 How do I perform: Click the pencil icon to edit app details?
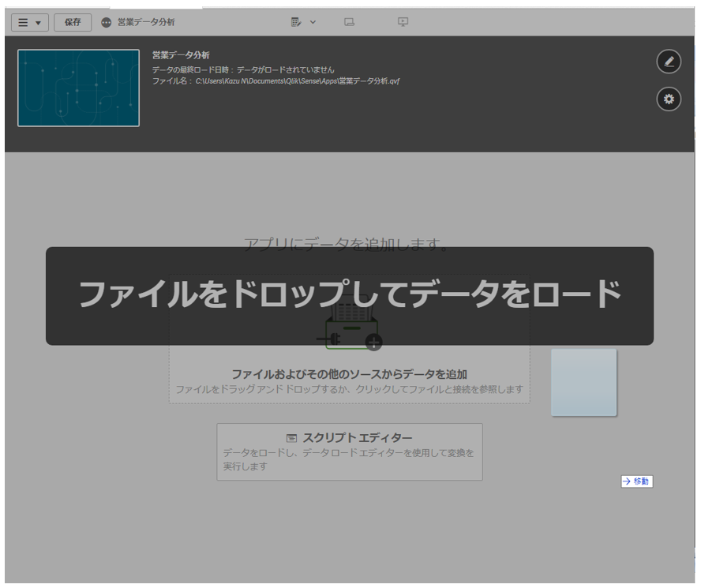click(669, 62)
